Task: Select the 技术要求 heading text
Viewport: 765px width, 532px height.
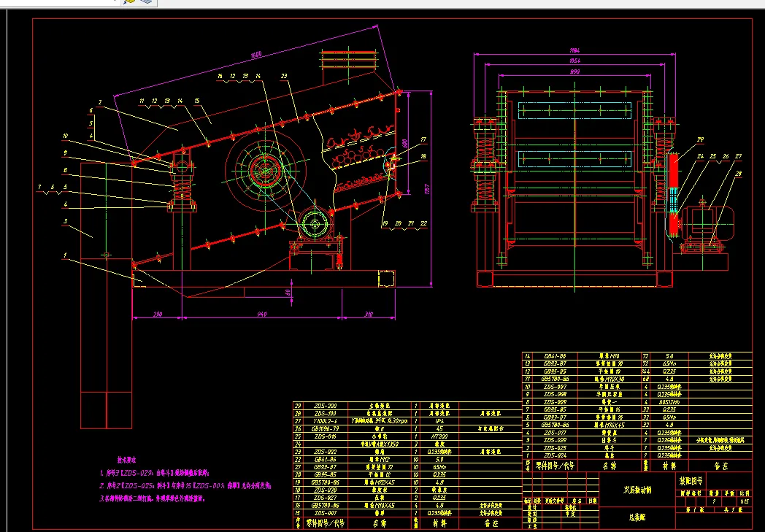Action: (126, 460)
